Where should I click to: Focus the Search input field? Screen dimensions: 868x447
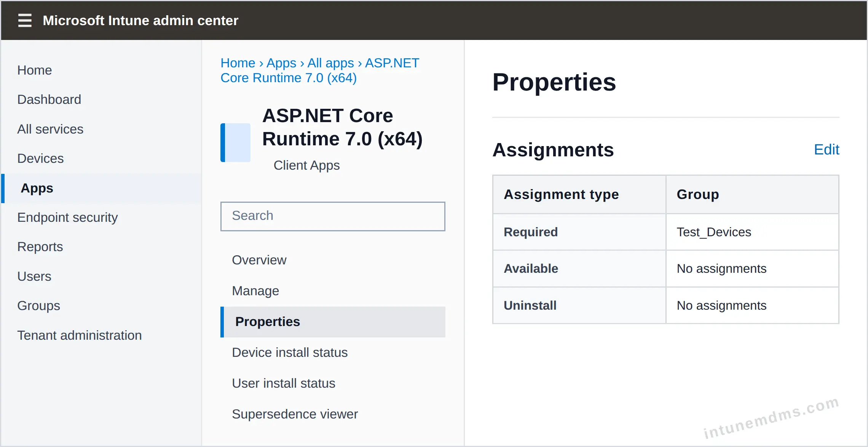coord(333,216)
